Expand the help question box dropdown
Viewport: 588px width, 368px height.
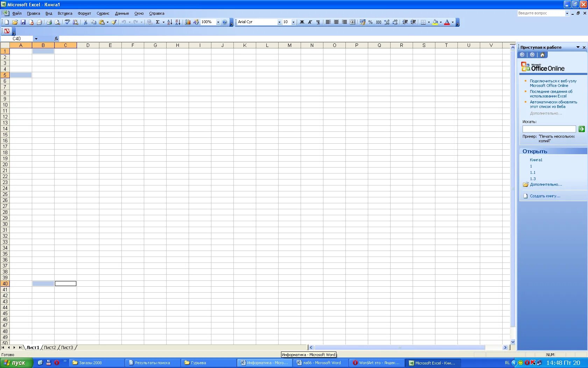pos(567,13)
